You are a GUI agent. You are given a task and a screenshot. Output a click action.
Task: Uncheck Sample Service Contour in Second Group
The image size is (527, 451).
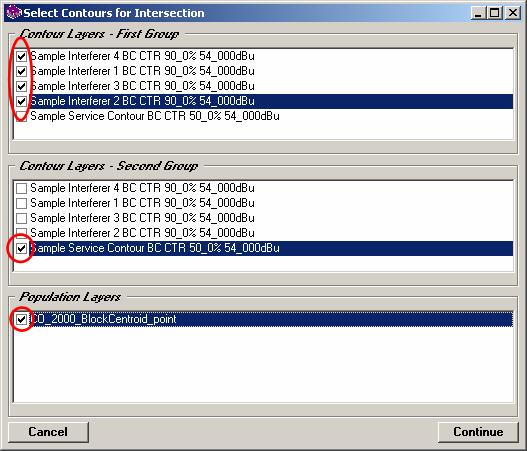(22, 248)
